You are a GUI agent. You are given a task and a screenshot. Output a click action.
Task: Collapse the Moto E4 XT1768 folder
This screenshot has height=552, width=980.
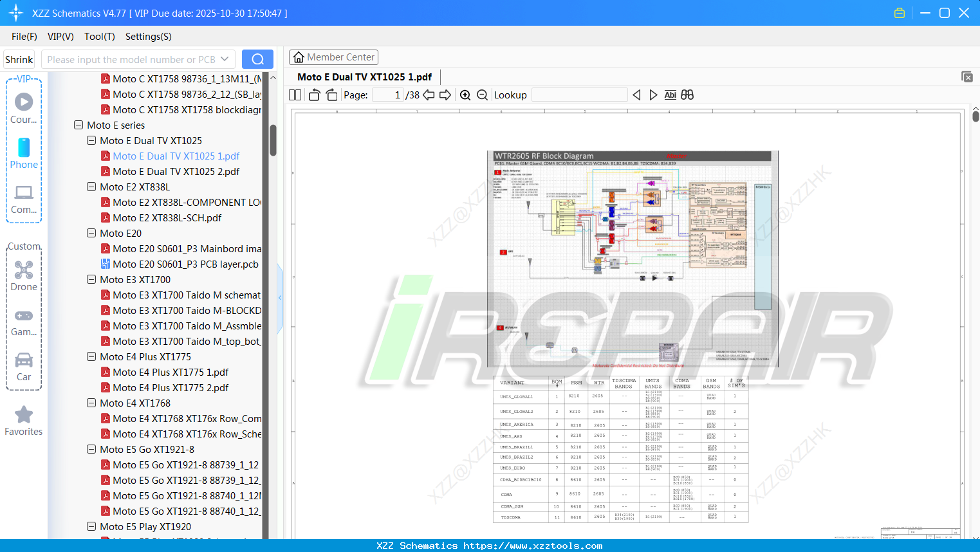(91, 403)
